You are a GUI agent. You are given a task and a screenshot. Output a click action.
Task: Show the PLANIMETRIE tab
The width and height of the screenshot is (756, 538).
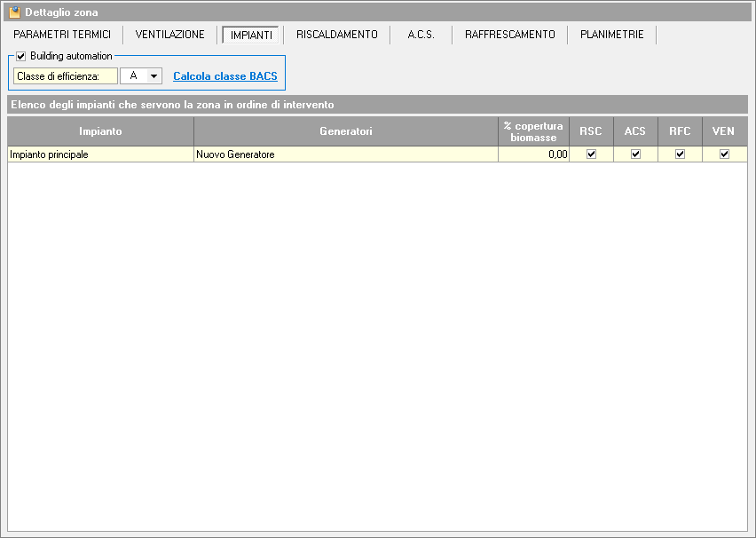(x=612, y=35)
